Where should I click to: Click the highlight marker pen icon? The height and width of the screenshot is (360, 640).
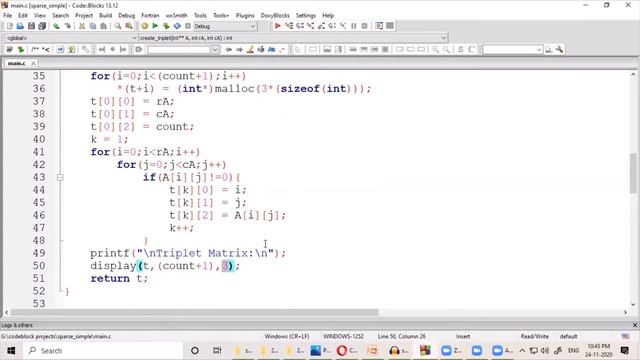pyautogui.click(x=250, y=49)
